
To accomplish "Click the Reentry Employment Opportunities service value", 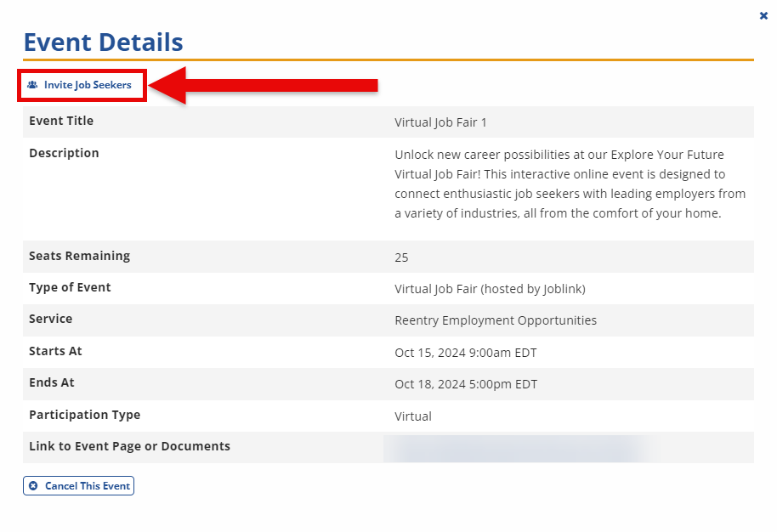I will pyautogui.click(x=496, y=320).
